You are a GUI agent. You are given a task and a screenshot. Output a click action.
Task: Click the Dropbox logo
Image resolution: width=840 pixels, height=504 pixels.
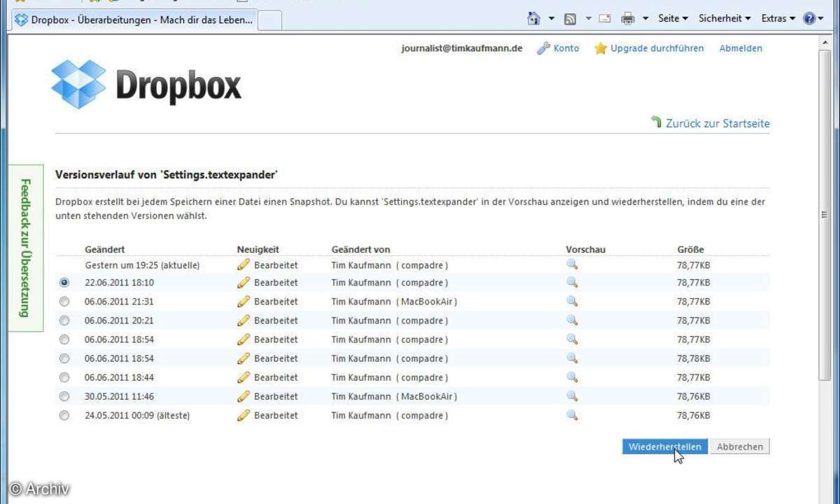[146, 84]
